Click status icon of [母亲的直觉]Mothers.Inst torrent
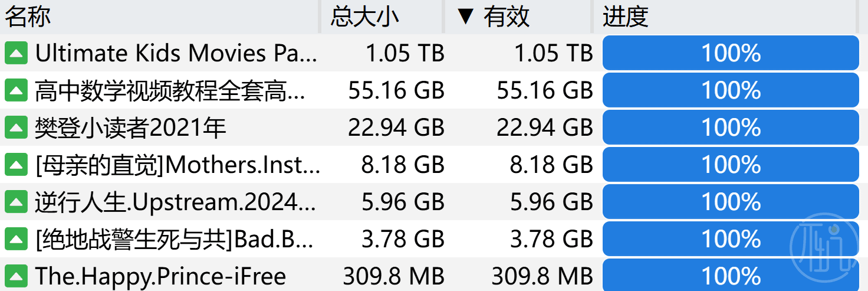The image size is (868, 291). [x=17, y=165]
